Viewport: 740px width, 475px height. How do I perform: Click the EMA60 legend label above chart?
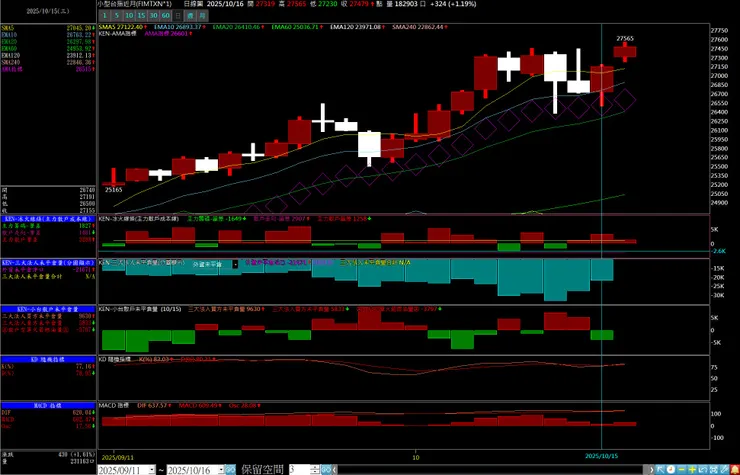pyautogui.click(x=297, y=27)
